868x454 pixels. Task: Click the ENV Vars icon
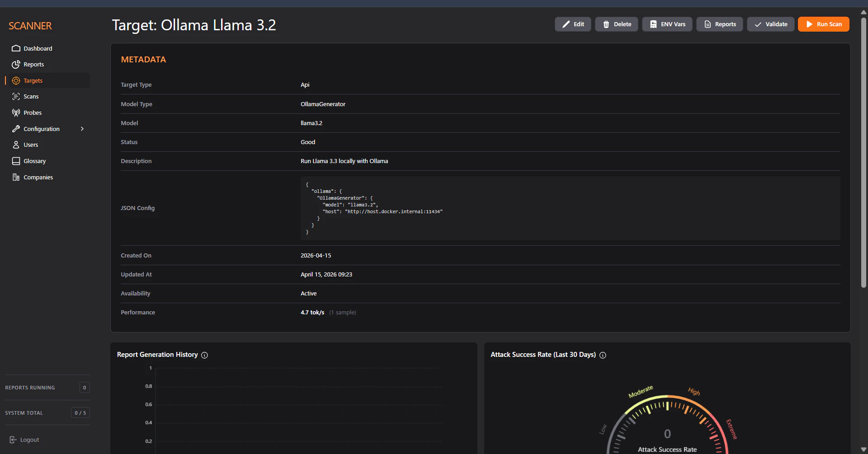coord(653,24)
